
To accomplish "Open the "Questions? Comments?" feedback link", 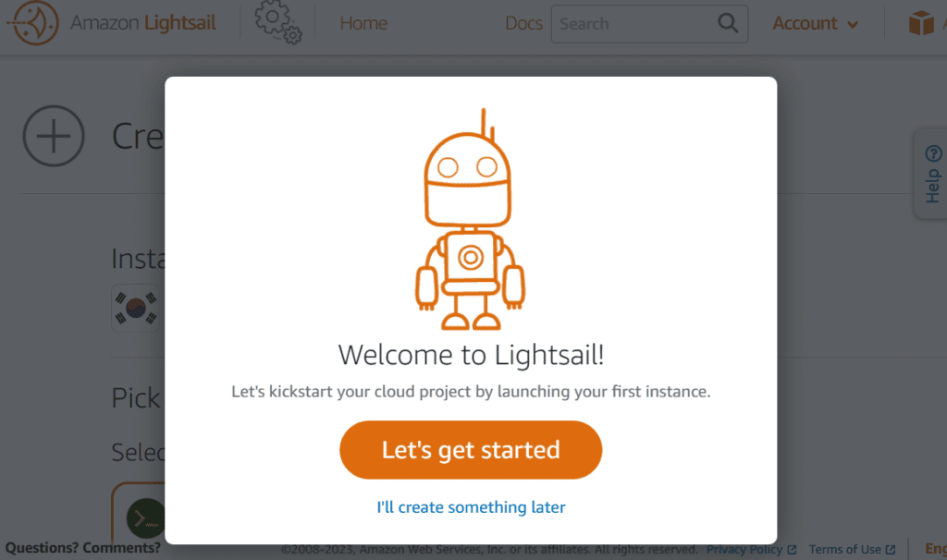I will coord(83,548).
